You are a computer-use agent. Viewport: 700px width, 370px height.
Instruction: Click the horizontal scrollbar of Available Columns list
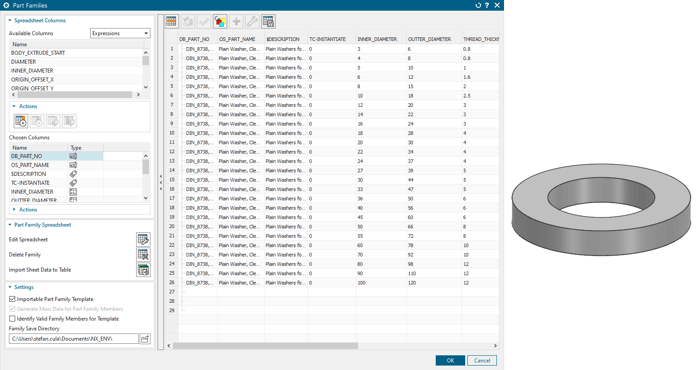tap(74, 95)
